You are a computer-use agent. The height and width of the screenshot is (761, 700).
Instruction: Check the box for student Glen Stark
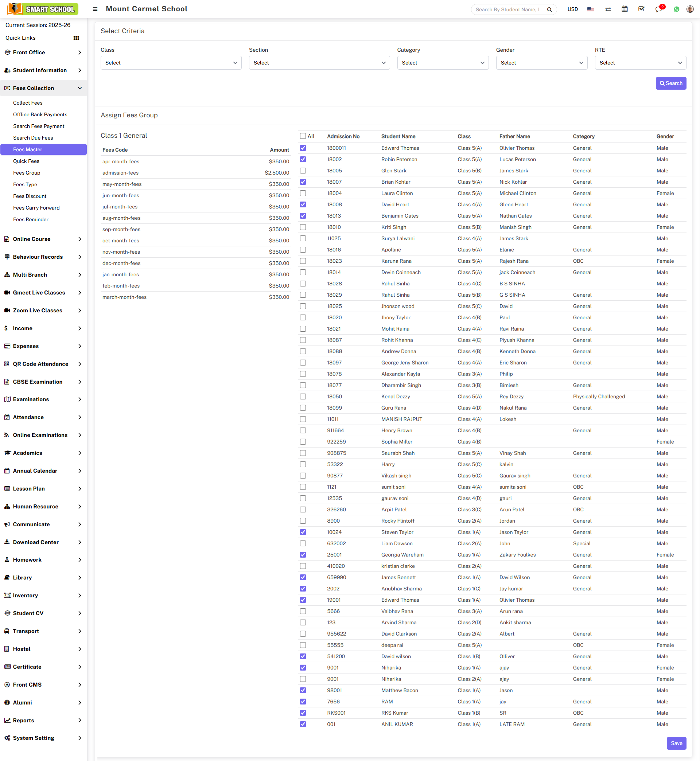[303, 171]
